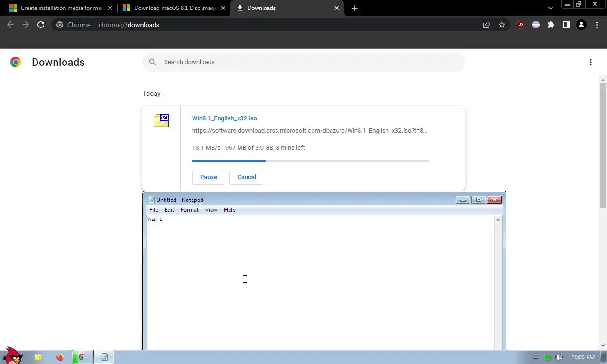
Task: Switch to Chrome in the taskbar
Action: point(82,357)
